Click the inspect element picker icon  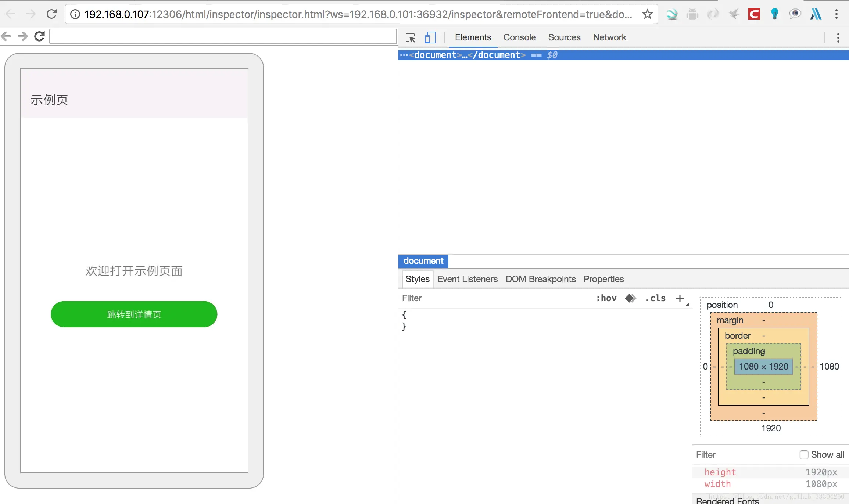411,37
